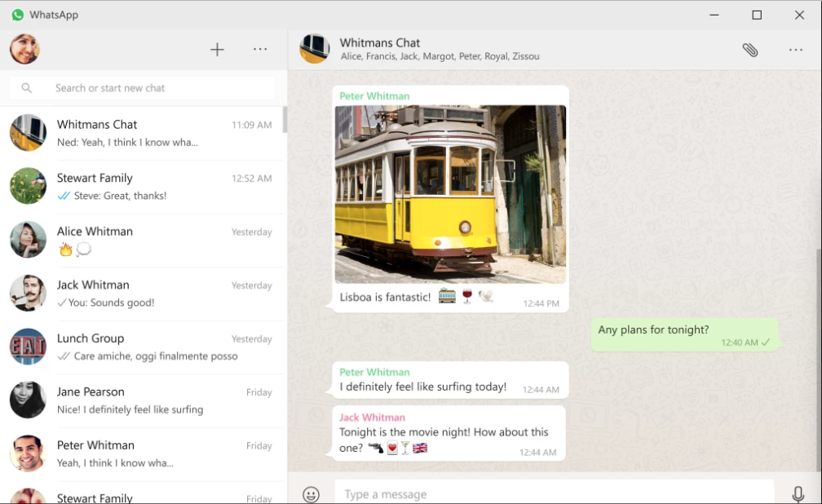Click the wine glass emoji in Lisboa message
Image resolution: width=822 pixels, height=504 pixels.
(467, 296)
